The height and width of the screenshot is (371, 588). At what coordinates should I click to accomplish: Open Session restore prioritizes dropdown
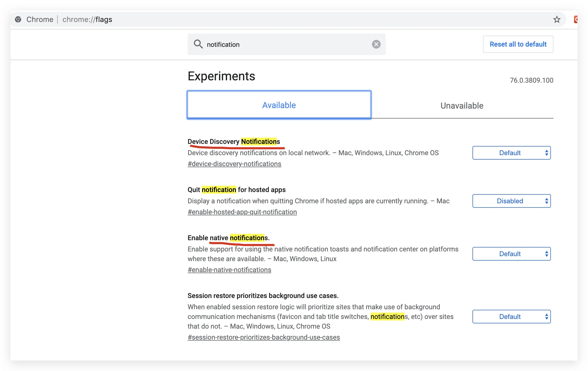tap(511, 317)
